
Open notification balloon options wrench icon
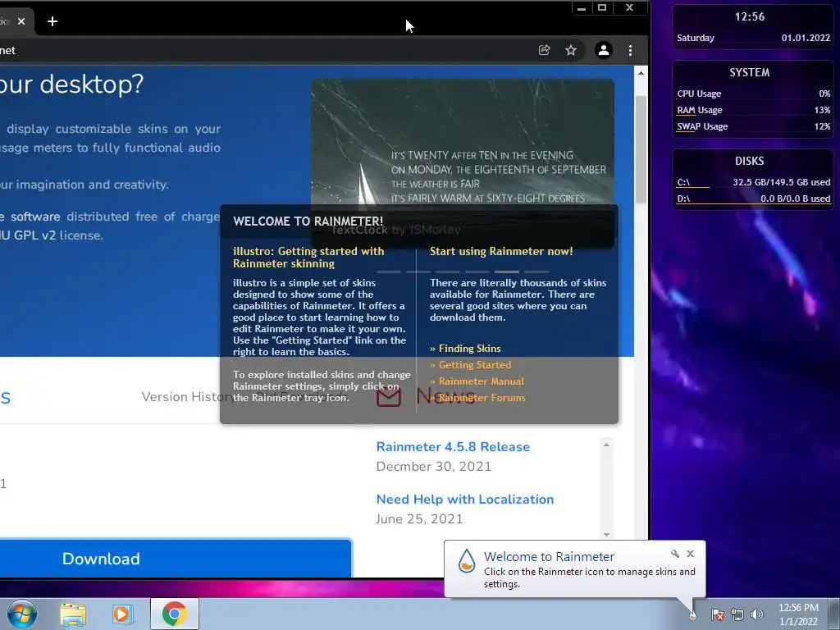point(675,554)
